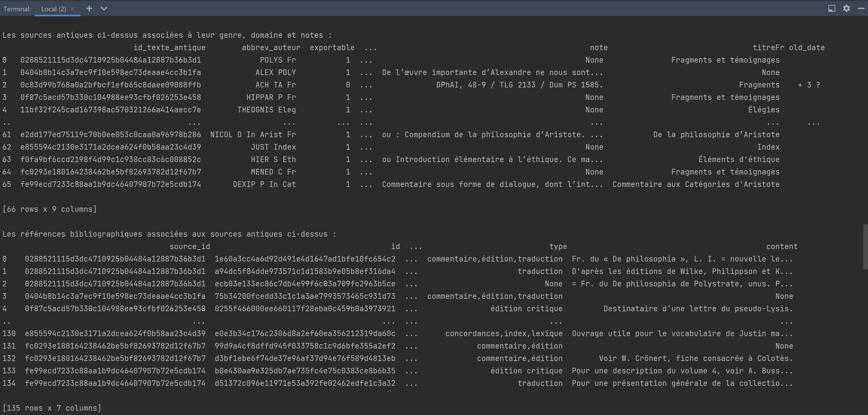Screen dimensions: 868x415
Task: Click id e0e3b34c176c2306d8a2ef60ea356212319da60c
Action: [x=305, y=334]
